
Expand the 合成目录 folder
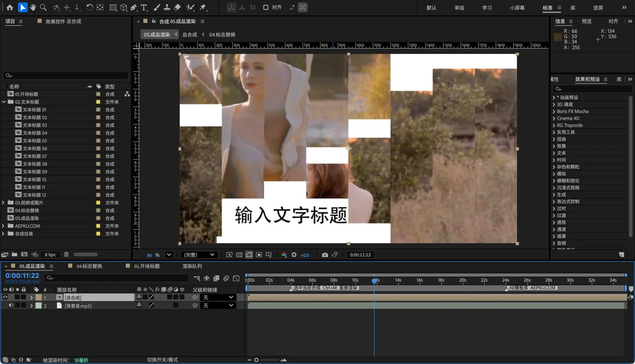(x=4, y=234)
